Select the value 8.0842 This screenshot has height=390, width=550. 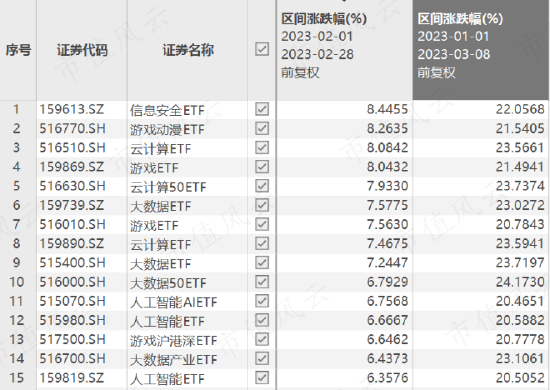pyautogui.click(x=388, y=147)
